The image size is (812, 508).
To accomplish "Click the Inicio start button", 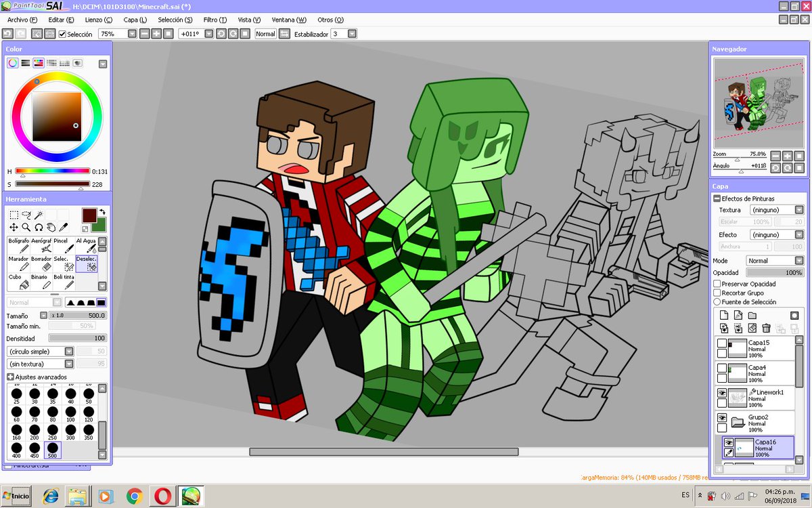I will coord(16,496).
